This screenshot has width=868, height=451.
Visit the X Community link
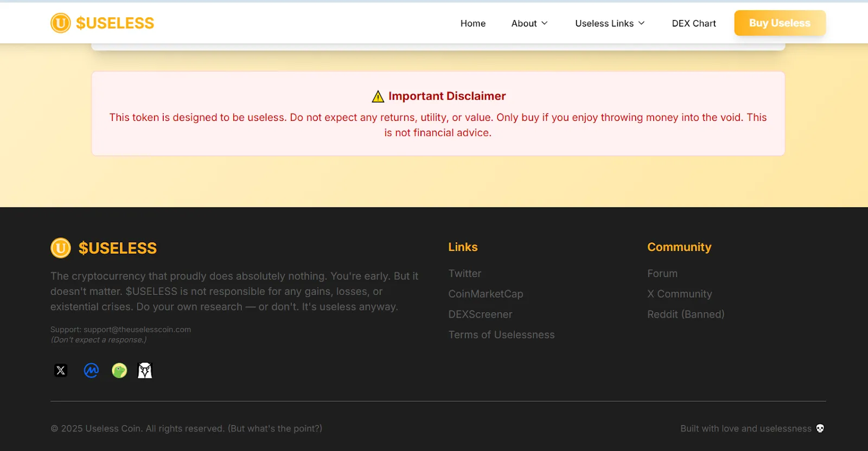point(679,294)
